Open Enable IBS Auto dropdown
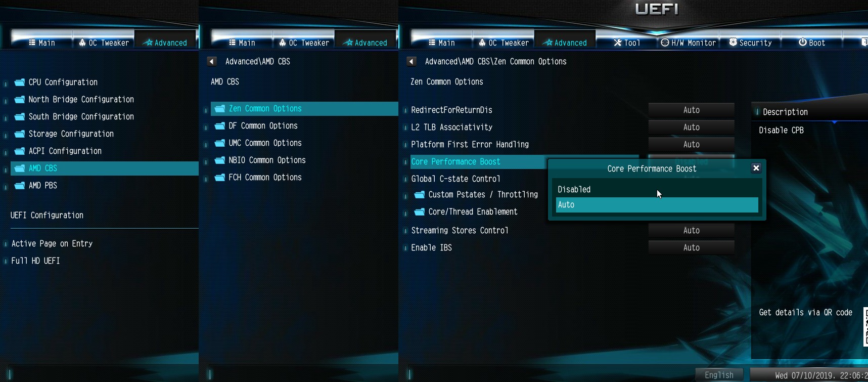 click(691, 247)
